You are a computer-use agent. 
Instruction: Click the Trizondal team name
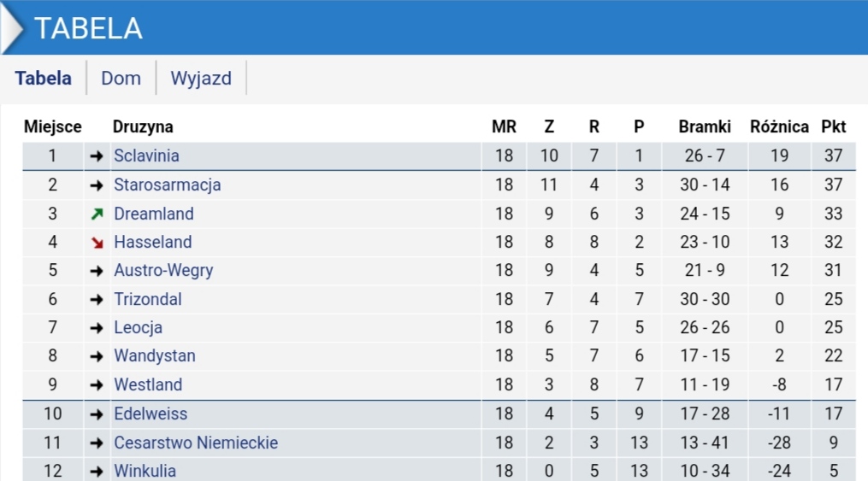click(148, 299)
